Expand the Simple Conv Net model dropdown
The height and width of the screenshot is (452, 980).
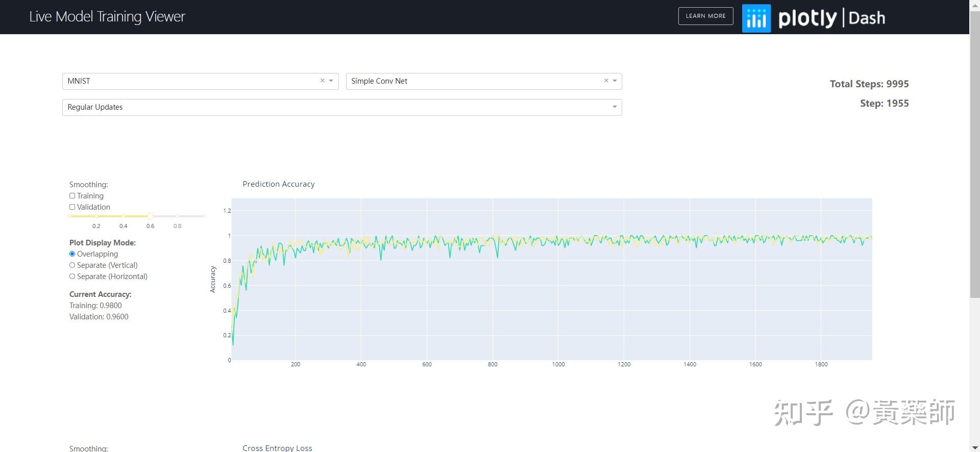(x=615, y=81)
